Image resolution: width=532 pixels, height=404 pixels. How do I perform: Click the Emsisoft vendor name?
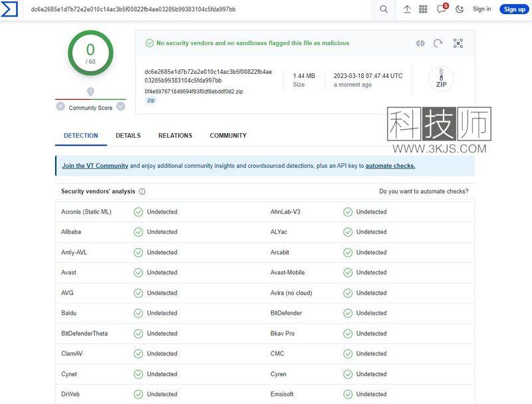282,394
